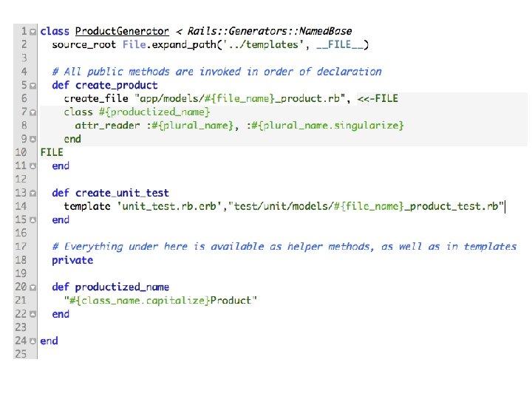Click fold end marker on line 15
532x399 pixels.
coord(33,220)
